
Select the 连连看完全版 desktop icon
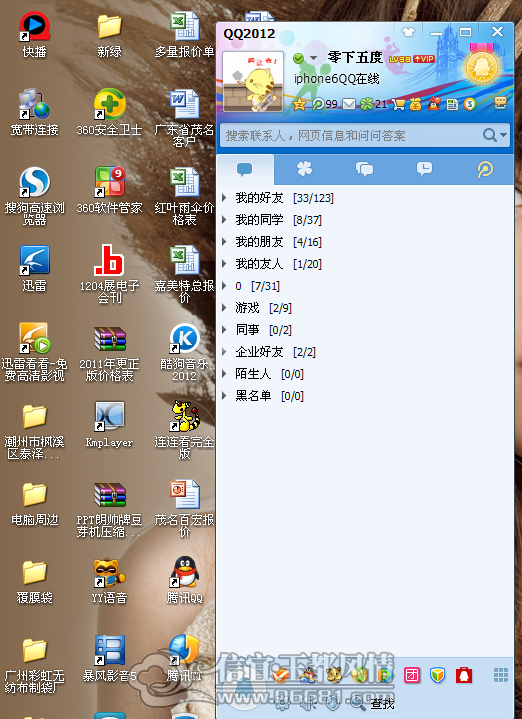pos(184,430)
